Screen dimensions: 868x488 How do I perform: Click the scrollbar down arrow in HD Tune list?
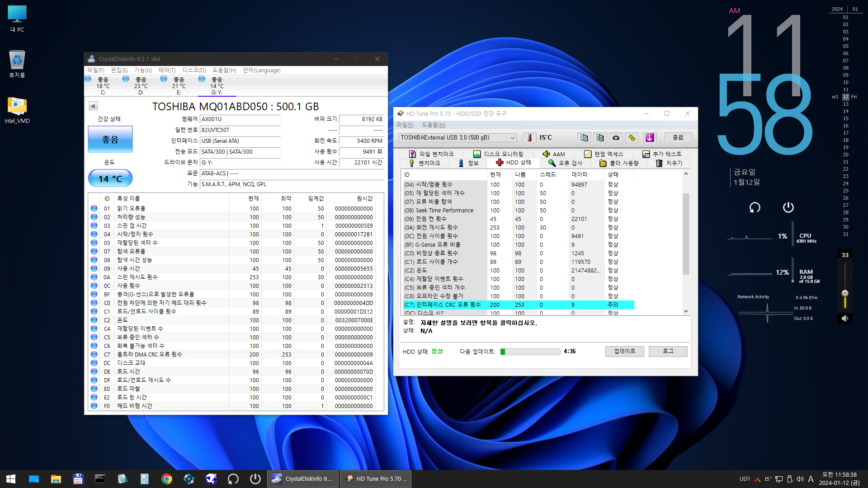click(686, 311)
